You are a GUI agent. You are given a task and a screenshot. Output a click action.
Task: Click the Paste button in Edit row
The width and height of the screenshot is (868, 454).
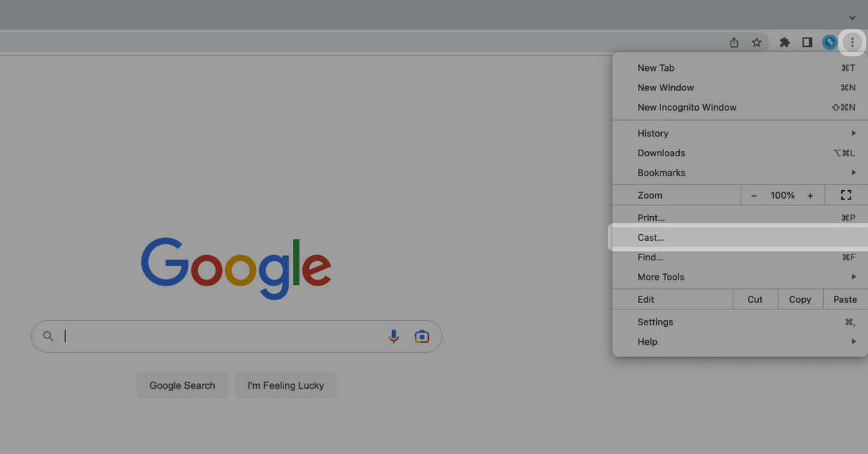845,299
